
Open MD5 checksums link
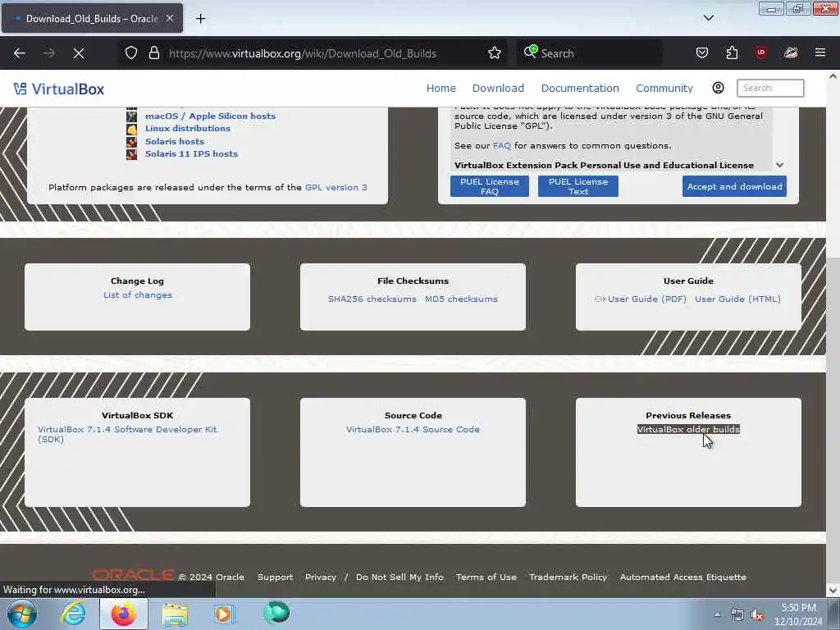coord(461,299)
